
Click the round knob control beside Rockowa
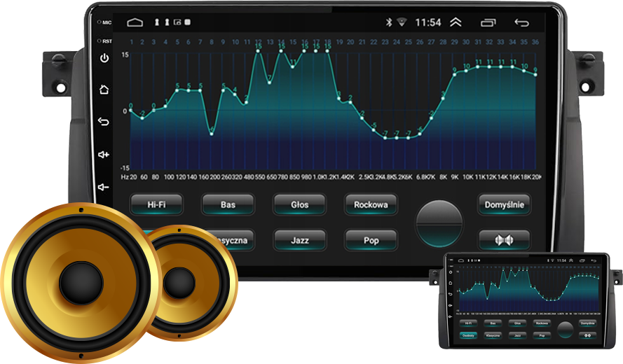click(x=439, y=223)
